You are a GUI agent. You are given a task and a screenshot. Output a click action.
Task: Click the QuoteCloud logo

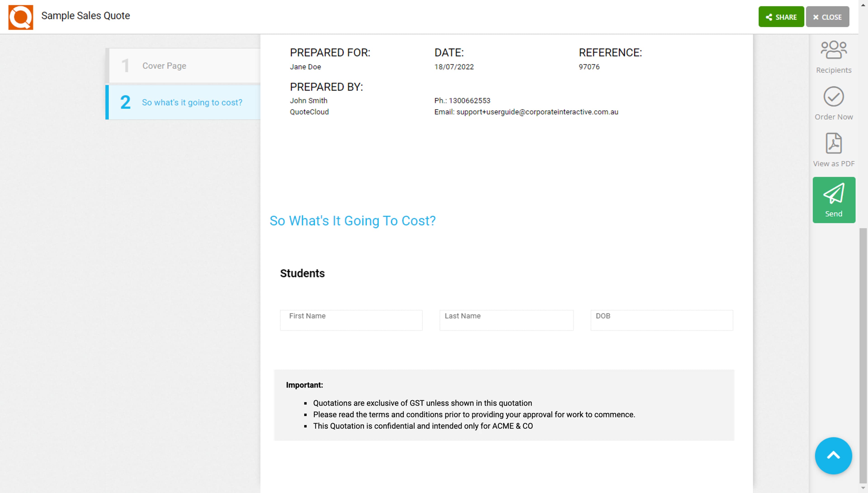(20, 16)
